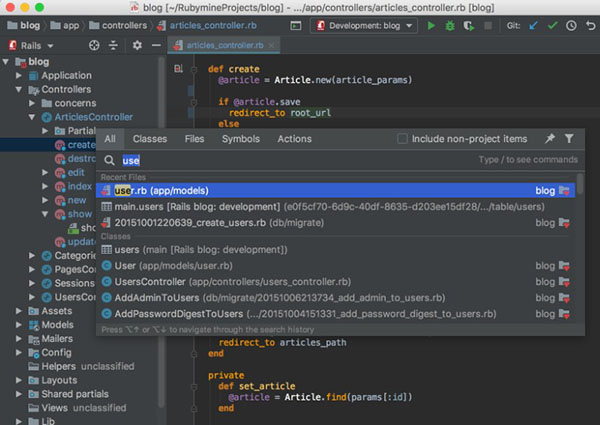Commit changes with Git green checkmark

pos(552,26)
